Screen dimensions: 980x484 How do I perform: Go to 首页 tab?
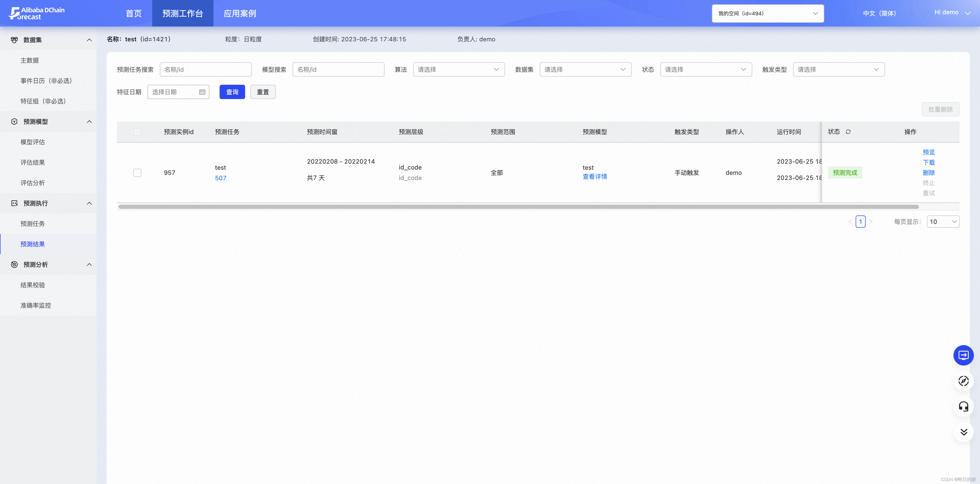pos(134,13)
